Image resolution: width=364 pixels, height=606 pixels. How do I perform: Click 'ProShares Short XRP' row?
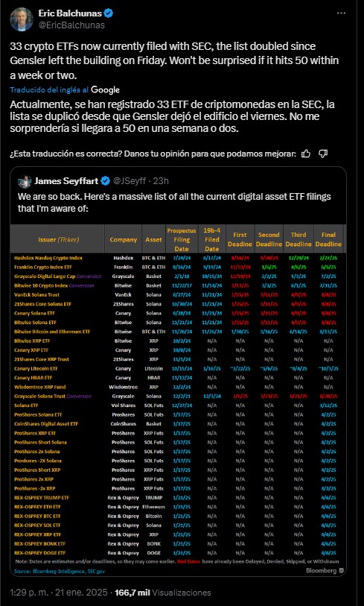point(178,470)
